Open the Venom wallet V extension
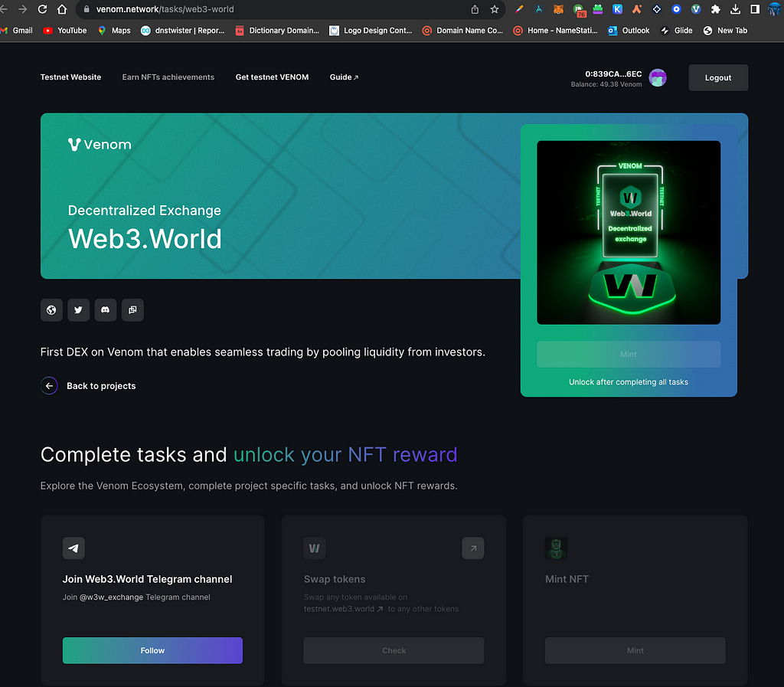The width and height of the screenshot is (784, 687). 696,9
